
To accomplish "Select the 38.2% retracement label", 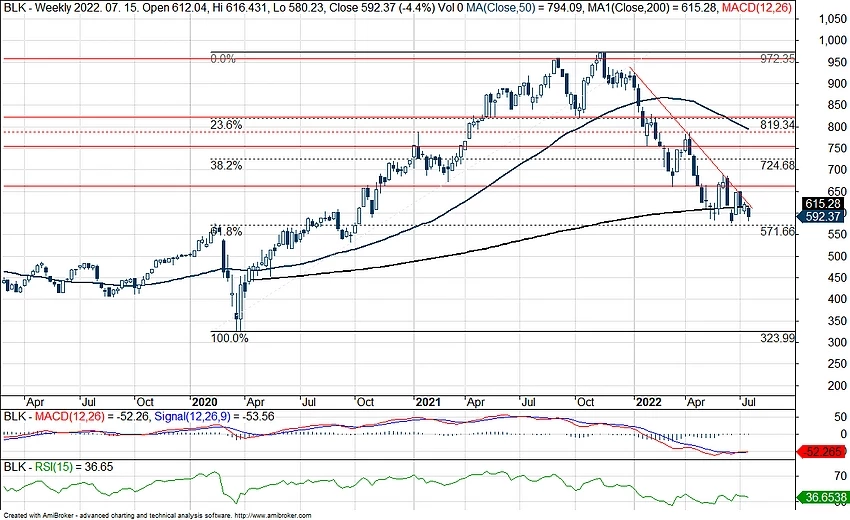I will (226, 165).
